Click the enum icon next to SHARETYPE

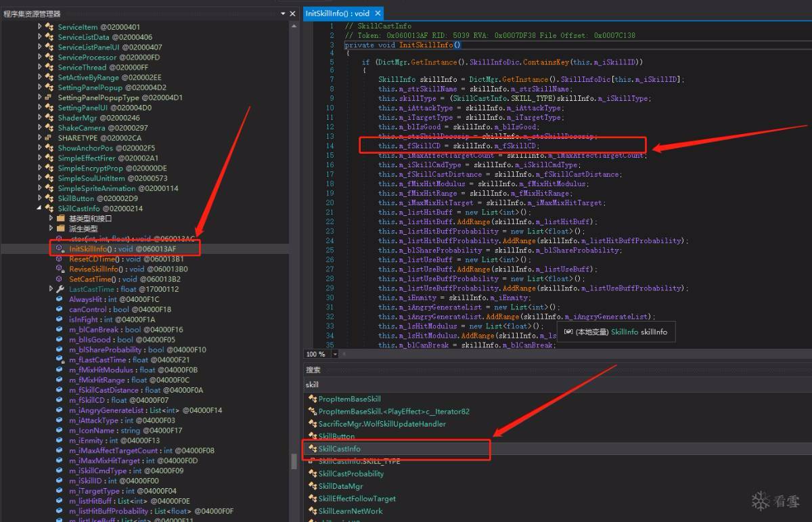[x=49, y=138]
